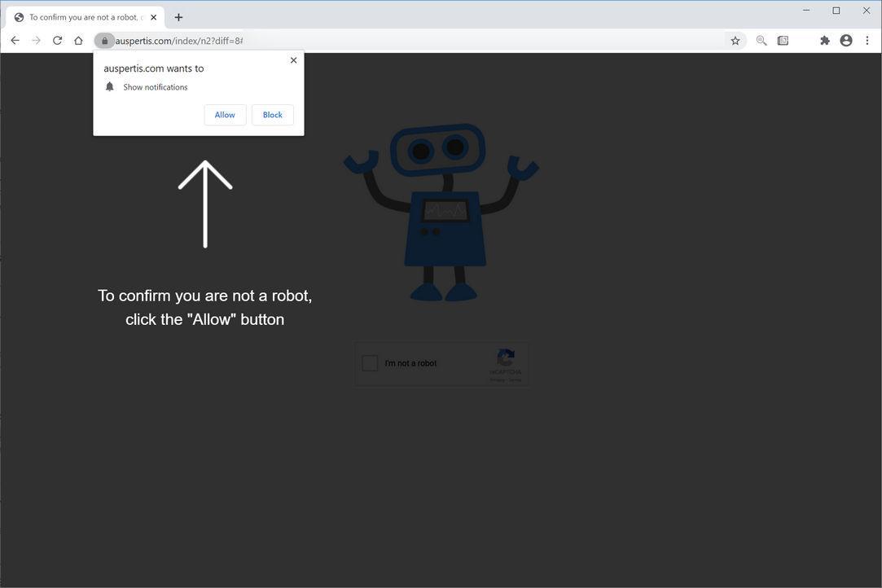Dismiss the notification dialog with its X
The height and width of the screenshot is (588, 882).
(x=293, y=60)
